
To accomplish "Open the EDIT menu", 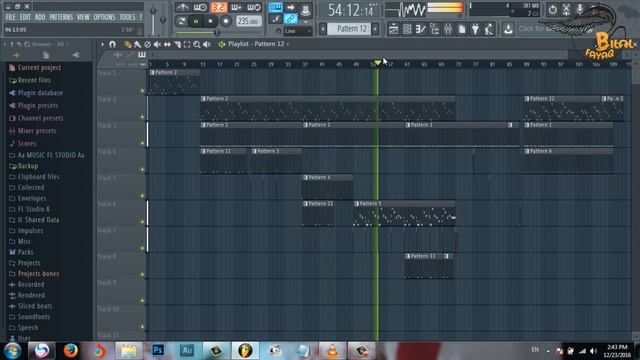I will 25,17.
